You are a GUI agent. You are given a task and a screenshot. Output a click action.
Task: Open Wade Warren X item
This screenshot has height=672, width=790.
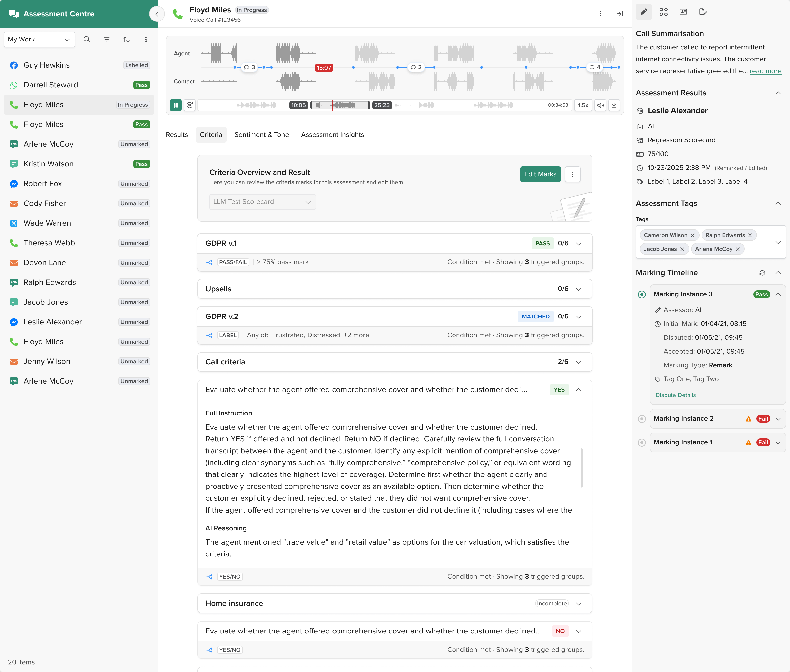tap(79, 223)
